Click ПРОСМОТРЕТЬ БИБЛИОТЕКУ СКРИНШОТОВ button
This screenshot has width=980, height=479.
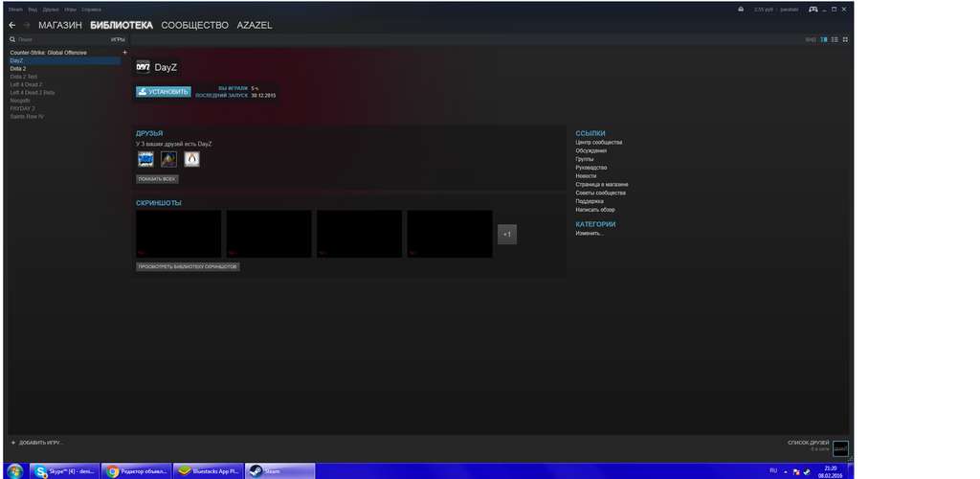pos(188,266)
